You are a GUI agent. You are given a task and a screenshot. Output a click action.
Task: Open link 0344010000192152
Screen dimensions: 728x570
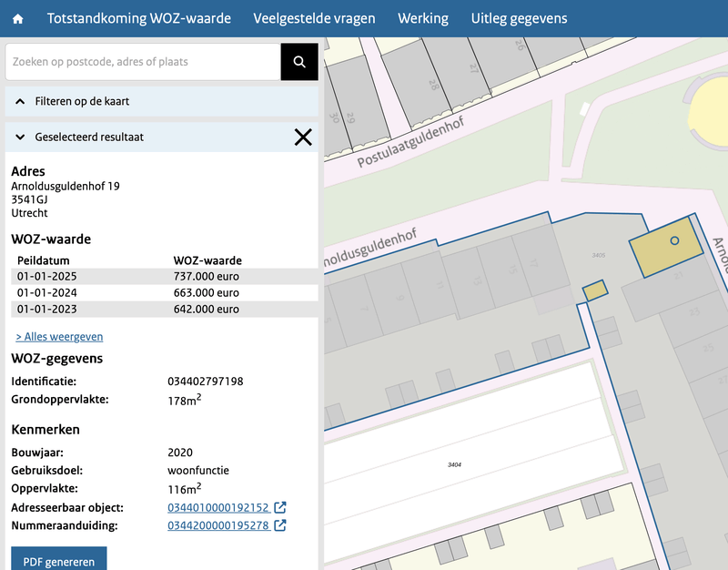coord(218,507)
